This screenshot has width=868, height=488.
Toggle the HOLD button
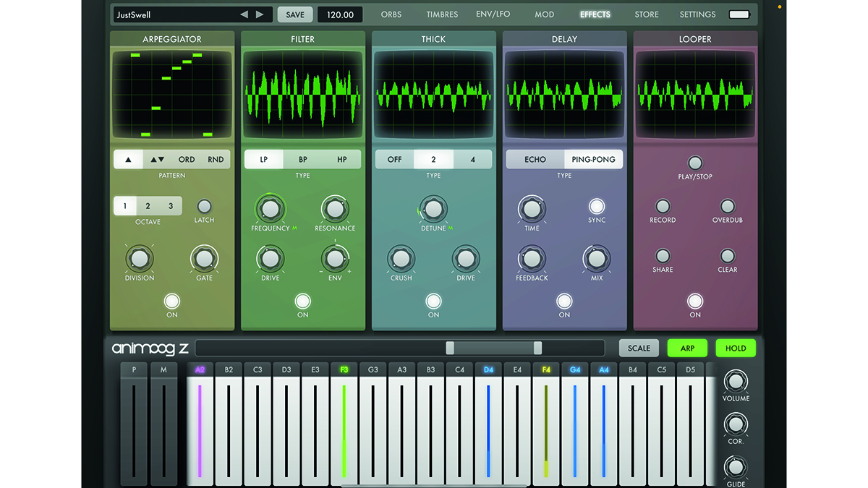click(x=736, y=348)
